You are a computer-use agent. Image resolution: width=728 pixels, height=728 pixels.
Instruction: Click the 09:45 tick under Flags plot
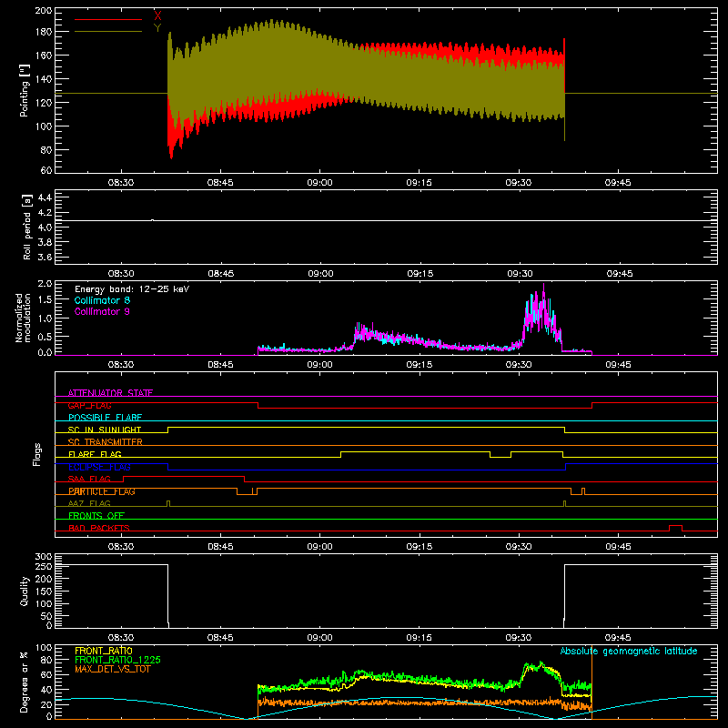618,547
